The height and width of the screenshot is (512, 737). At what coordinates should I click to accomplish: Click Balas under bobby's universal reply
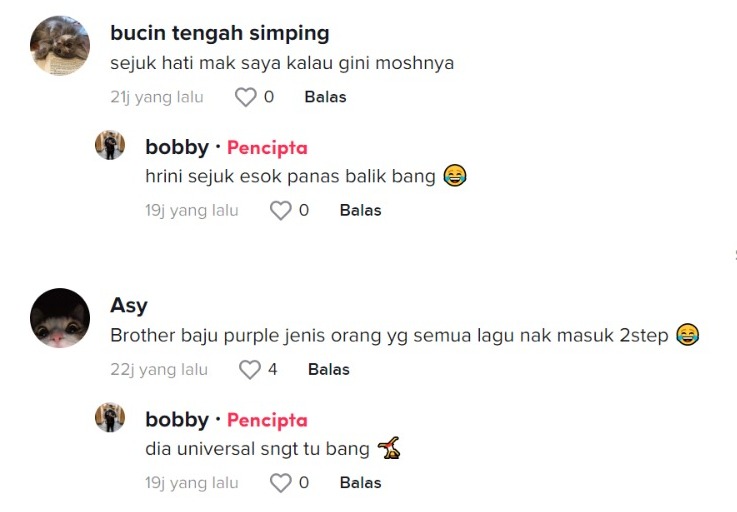click(360, 483)
